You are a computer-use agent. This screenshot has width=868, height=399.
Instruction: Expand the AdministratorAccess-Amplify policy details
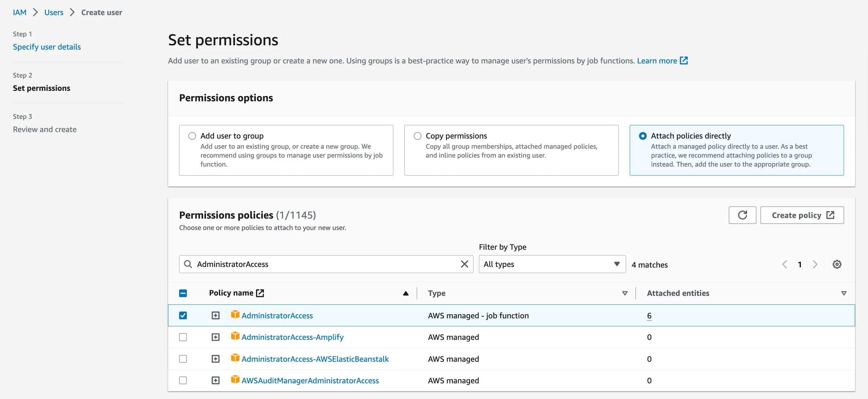click(215, 337)
